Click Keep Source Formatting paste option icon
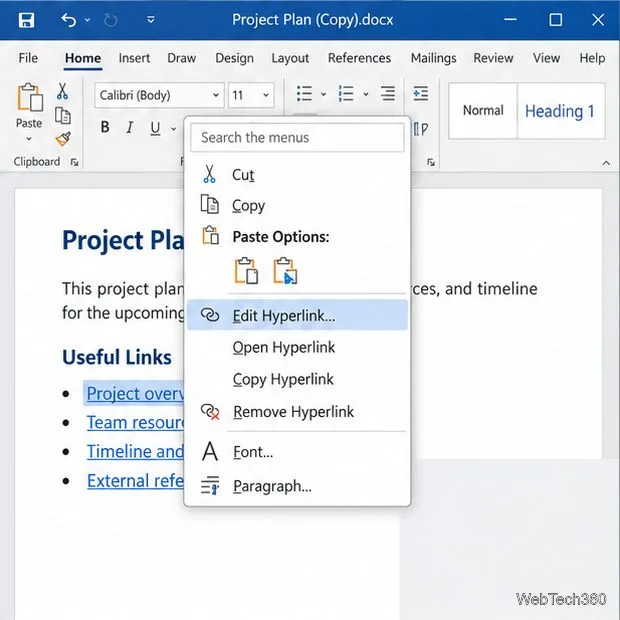 [x=246, y=271]
